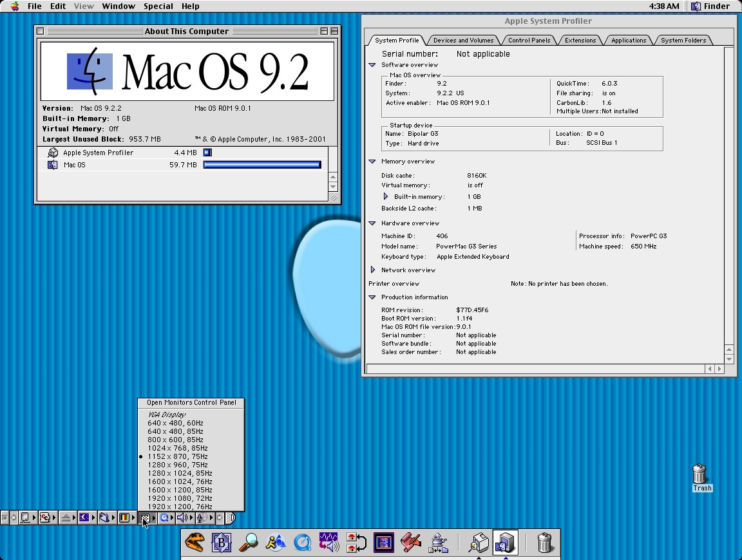Choose 1280 x 1024, 85Hz resolution
The width and height of the screenshot is (742, 560).
(x=180, y=473)
